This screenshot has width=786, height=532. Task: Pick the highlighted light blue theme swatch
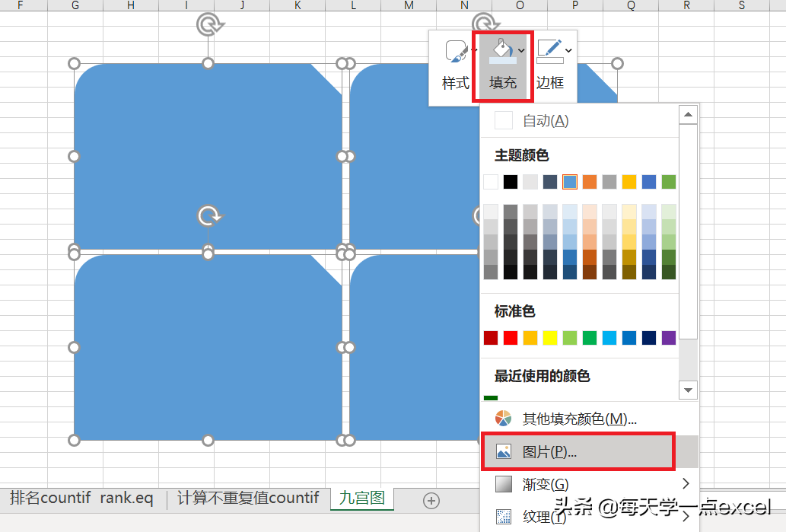point(570,181)
